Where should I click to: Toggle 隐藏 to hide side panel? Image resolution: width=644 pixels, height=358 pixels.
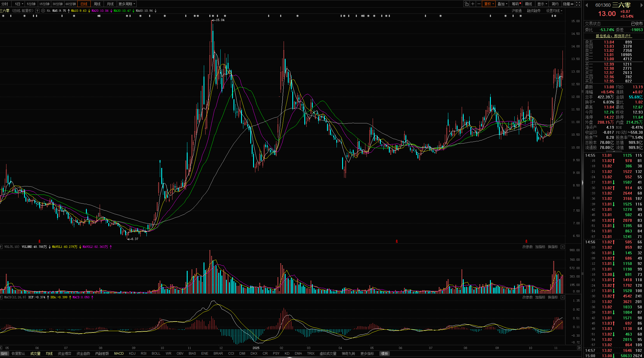coord(568,4)
